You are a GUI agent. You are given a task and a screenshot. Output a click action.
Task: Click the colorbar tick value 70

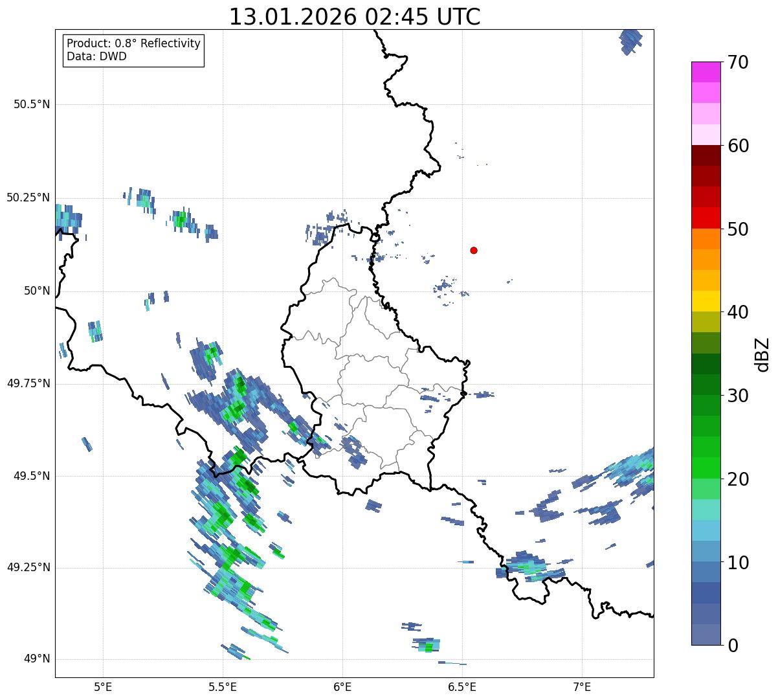click(x=738, y=62)
